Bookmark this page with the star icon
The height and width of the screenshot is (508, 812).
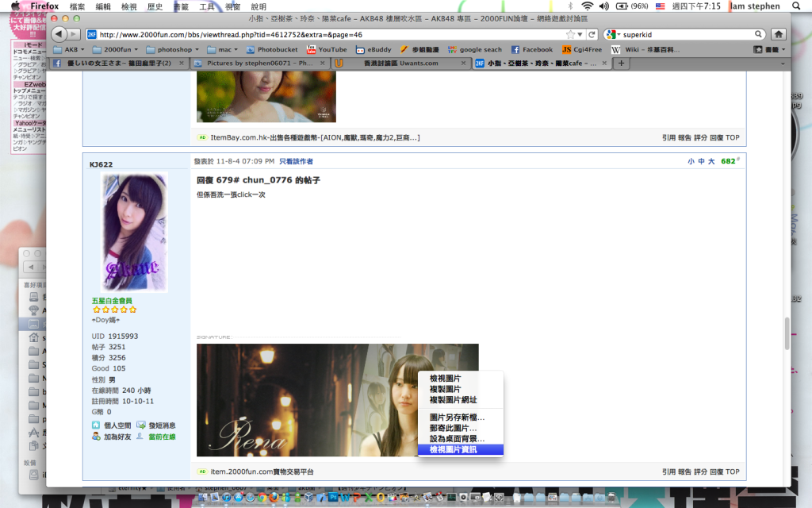click(x=571, y=34)
